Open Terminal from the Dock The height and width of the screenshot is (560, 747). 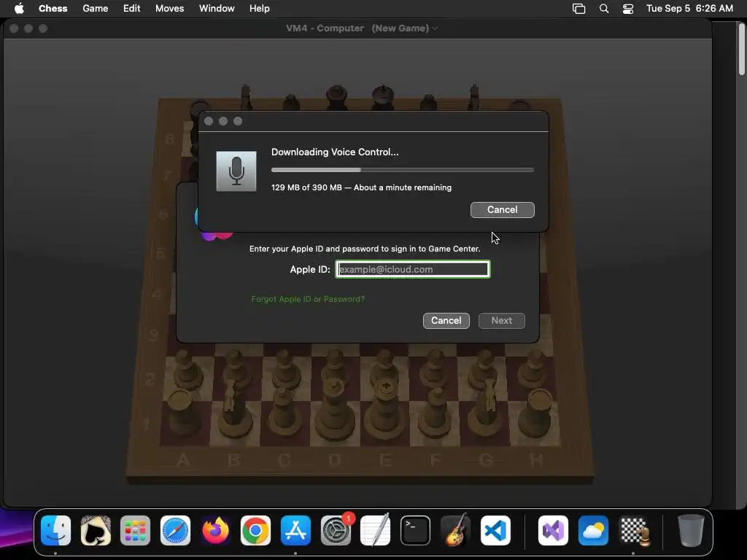[415, 531]
